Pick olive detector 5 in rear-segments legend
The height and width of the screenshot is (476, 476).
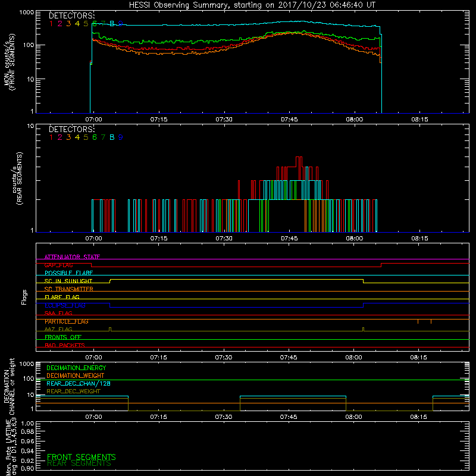tap(86, 137)
